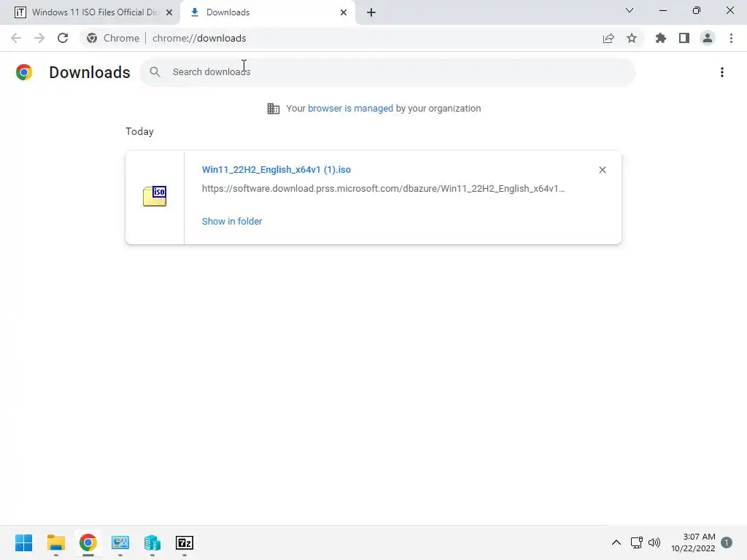Screen dimensions: 747x560
Task: Show hidden system tray icons
Action: (x=616, y=542)
